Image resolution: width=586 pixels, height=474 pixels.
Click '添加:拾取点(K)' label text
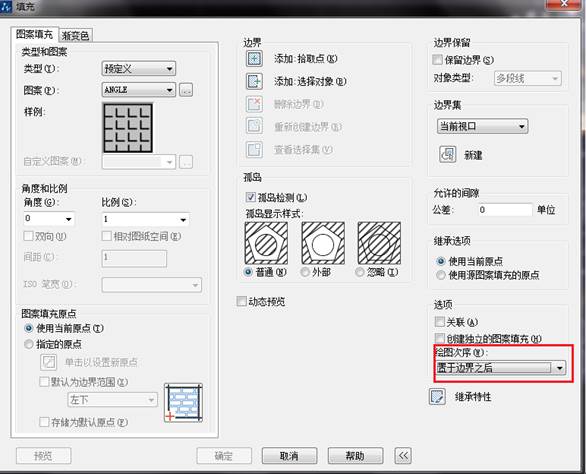[306, 59]
